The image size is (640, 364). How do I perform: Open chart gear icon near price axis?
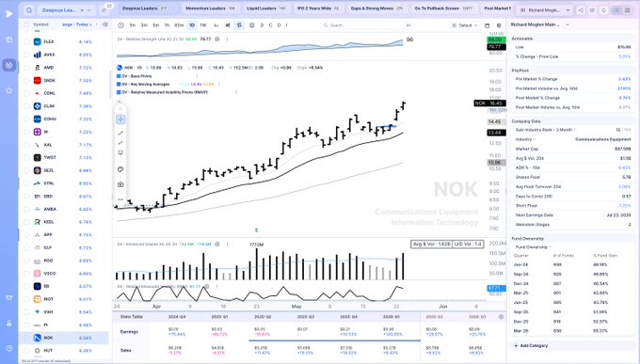499,25
